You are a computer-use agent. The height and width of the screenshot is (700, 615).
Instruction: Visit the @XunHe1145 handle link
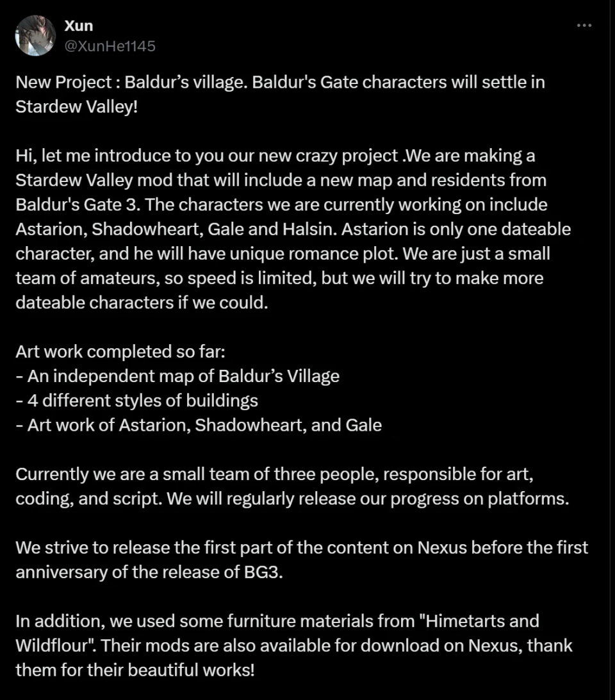click(x=110, y=46)
